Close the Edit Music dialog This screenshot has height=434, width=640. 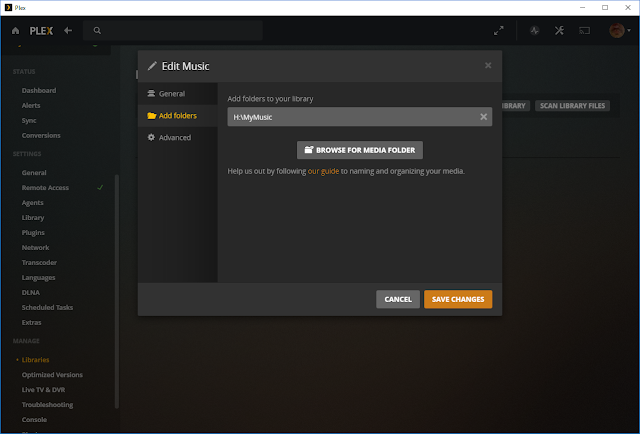[488, 66]
